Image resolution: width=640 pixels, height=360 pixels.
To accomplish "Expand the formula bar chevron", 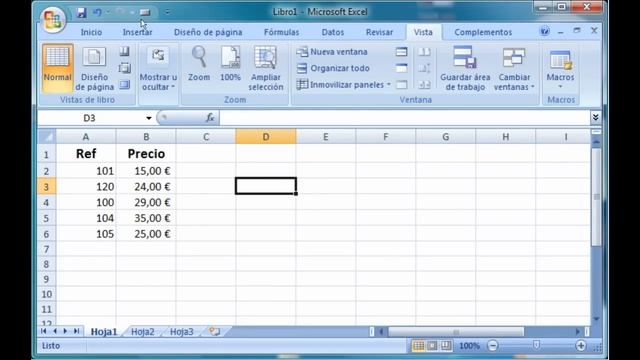I will pyautogui.click(x=596, y=118).
